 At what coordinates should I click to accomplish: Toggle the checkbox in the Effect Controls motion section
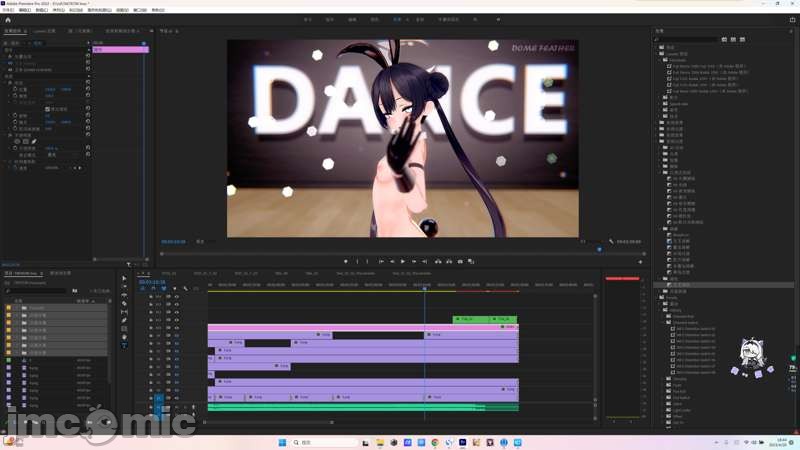point(46,108)
